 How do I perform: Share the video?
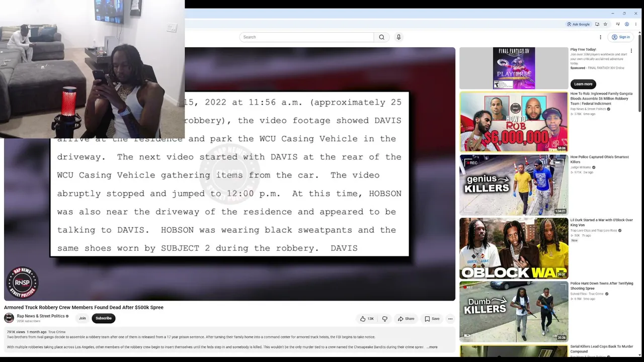click(x=406, y=319)
